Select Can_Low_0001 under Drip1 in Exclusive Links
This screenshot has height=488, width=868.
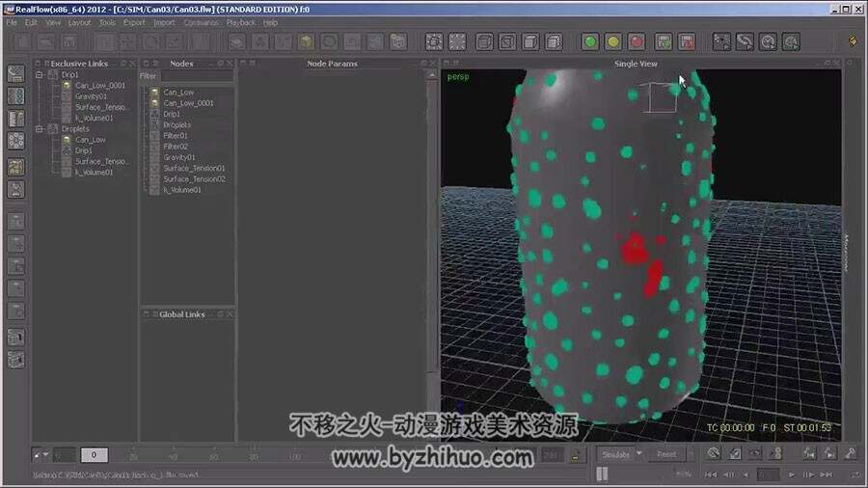100,85
